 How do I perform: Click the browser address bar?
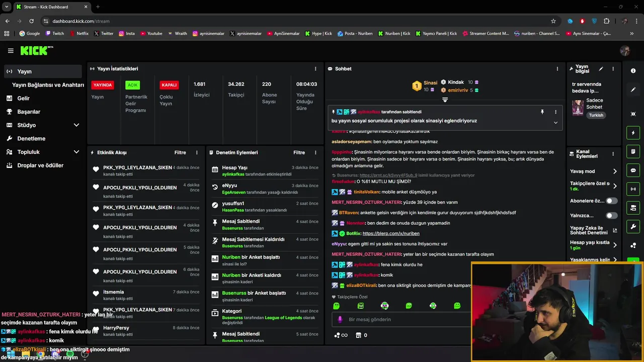point(297,21)
